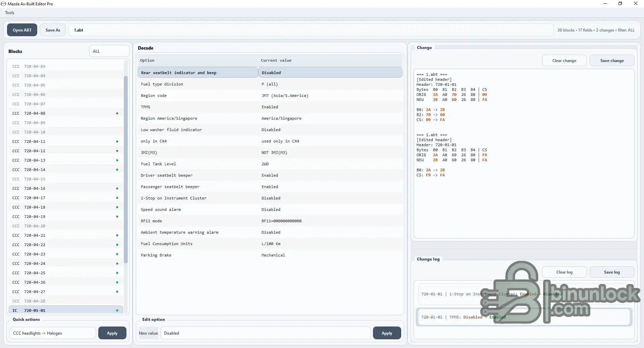Image resolution: width=644 pixels, height=348 pixels.
Task: Select the Region code option row
Action: tap(270, 96)
